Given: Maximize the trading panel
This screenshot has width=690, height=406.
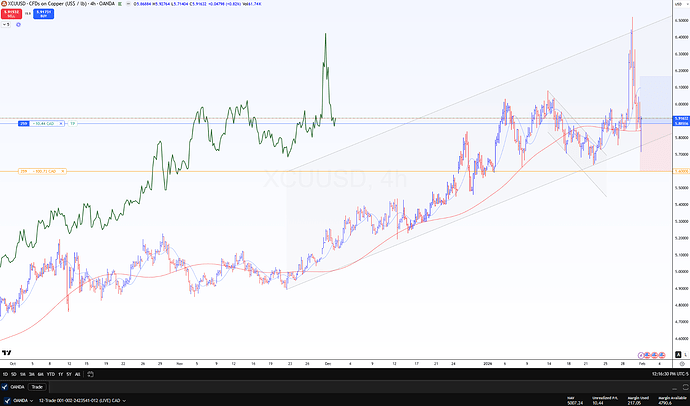Looking at the screenshot, I should 686,388.
